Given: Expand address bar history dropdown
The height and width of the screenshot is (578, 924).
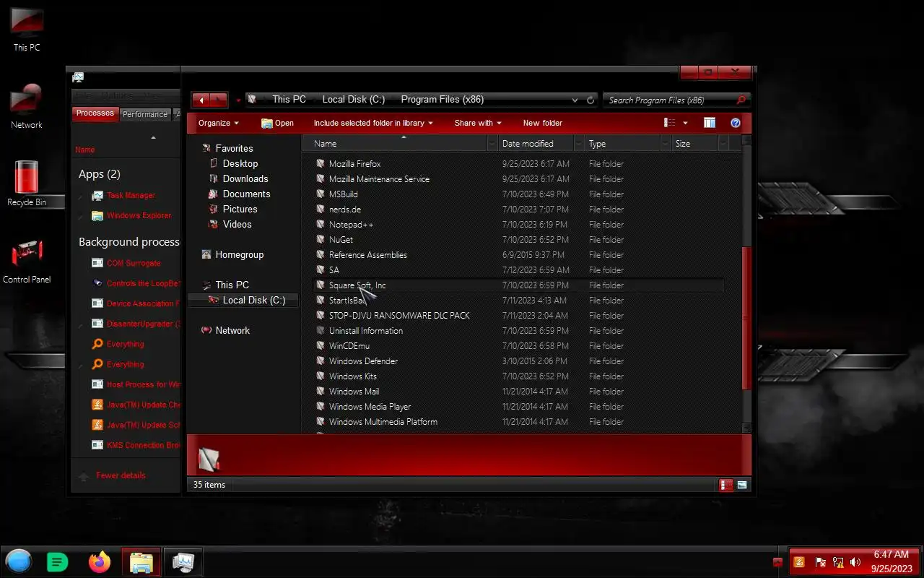Looking at the screenshot, I should click(x=575, y=100).
